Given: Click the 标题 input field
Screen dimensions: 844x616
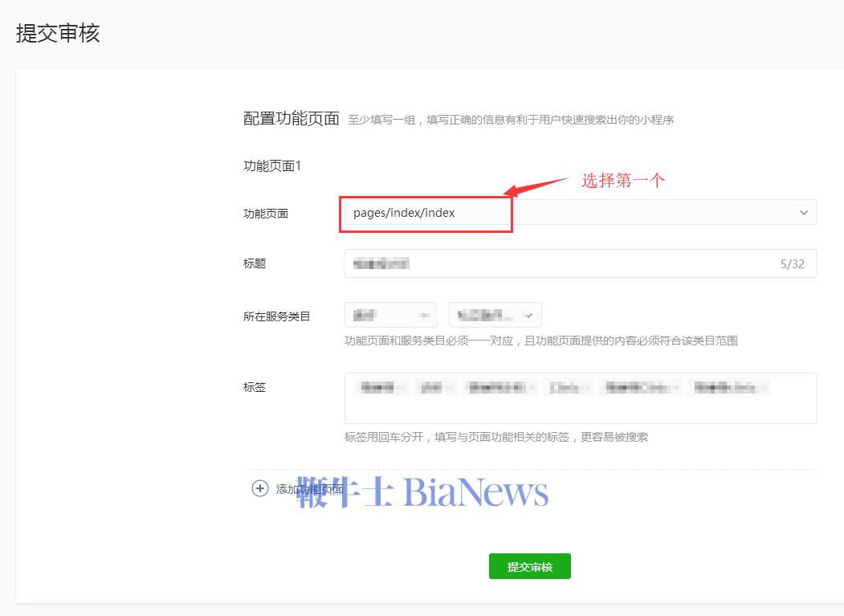Looking at the screenshot, I should [581, 263].
